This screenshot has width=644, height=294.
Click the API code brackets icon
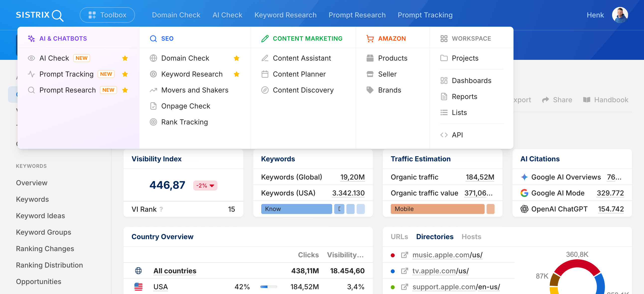click(444, 135)
